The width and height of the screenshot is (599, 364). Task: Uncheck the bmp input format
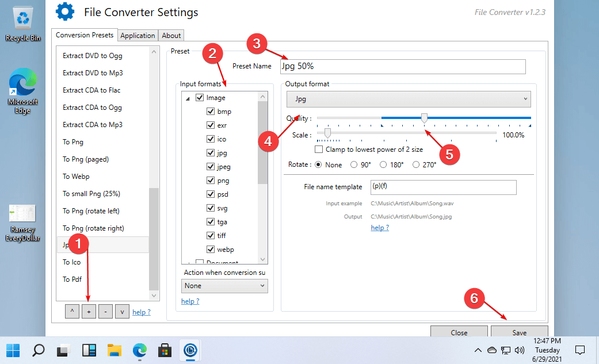pos(211,111)
